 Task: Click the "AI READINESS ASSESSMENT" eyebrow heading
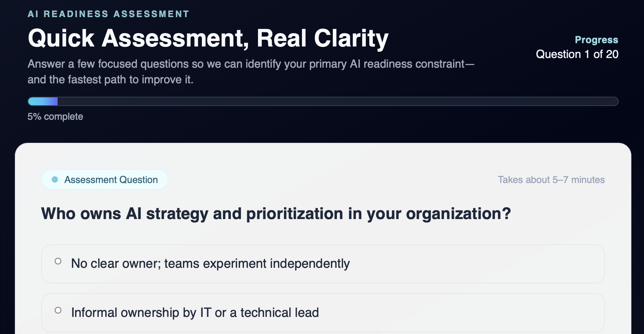click(108, 13)
